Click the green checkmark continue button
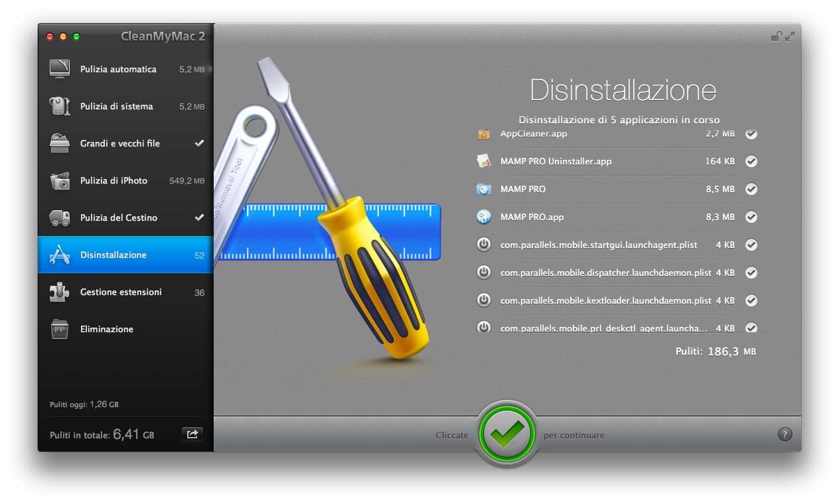Screen dimensions: 839x504 click(x=506, y=435)
